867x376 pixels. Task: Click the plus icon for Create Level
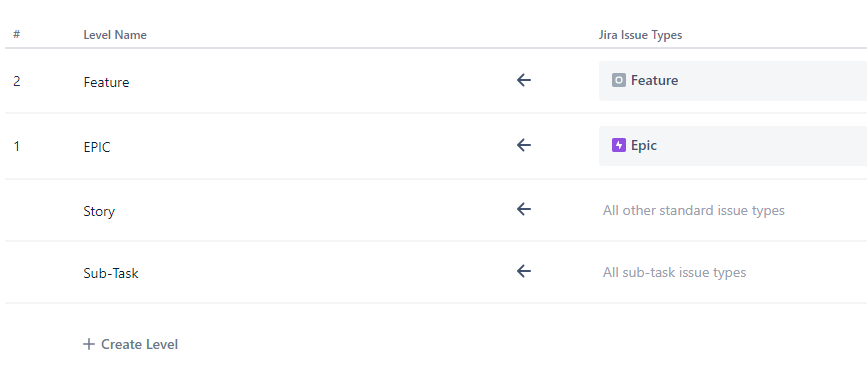(88, 344)
